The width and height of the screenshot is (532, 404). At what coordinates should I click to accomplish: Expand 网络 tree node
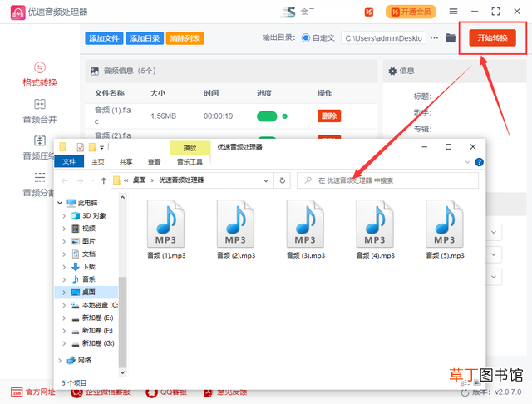pyautogui.click(x=60, y=360)
